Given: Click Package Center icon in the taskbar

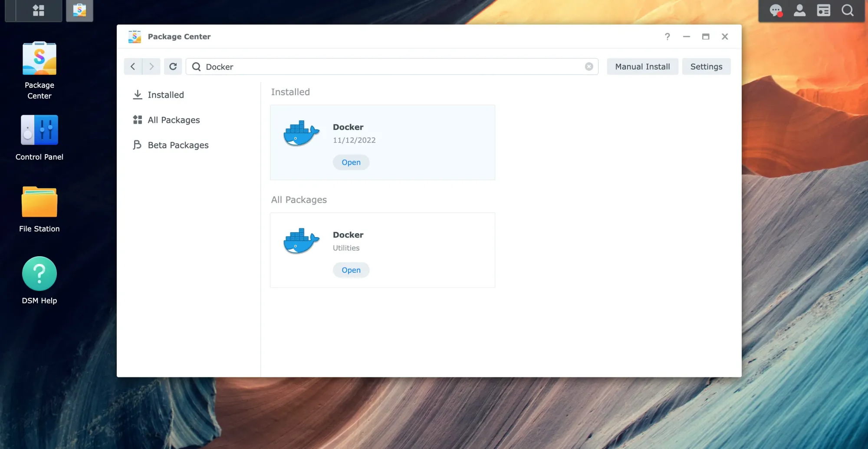Looking at the screenshot, I should click(x=79, y=10).
